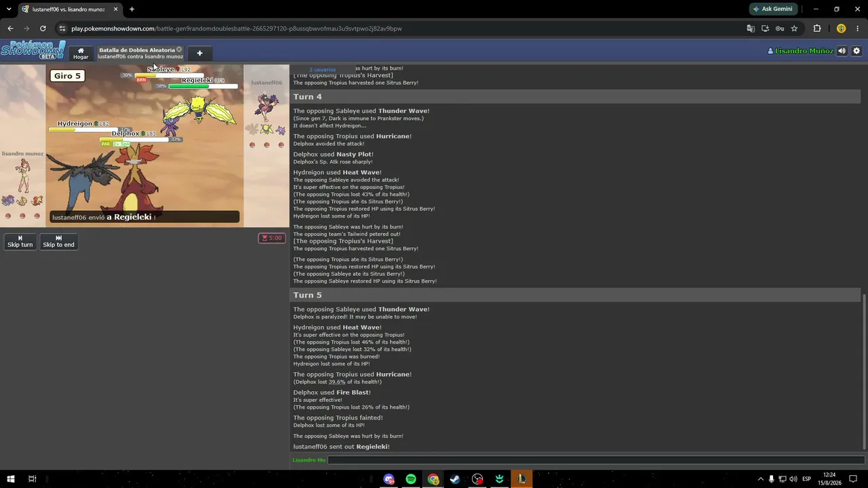Click Hydreigon's HP bar
This screenshot has height=488, width=868.
83,129
